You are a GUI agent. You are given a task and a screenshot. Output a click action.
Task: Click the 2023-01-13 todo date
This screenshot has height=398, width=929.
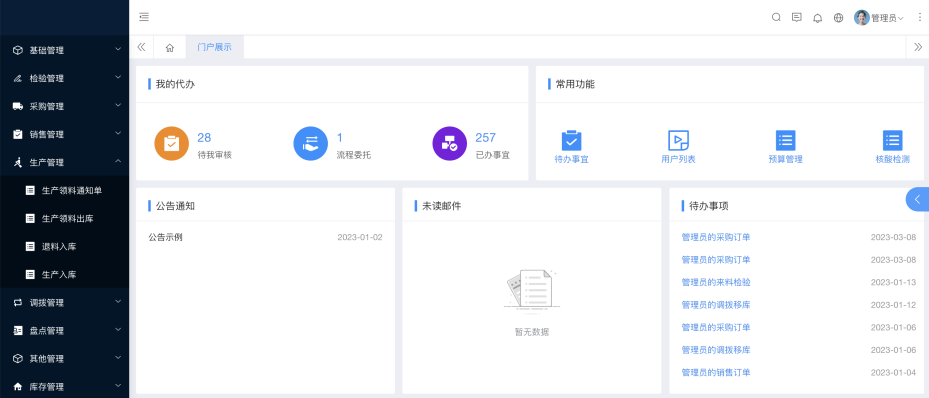(x=893, y=282)
